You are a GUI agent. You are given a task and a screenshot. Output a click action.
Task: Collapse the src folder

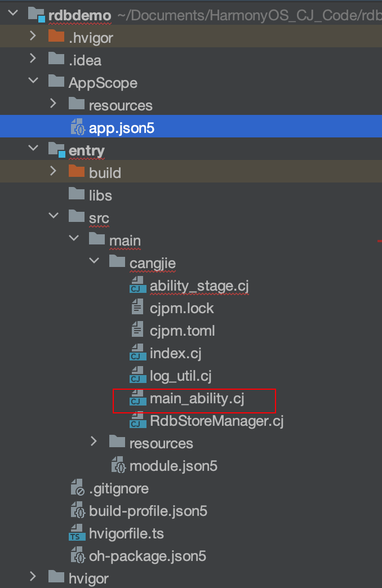coord(54,217)
